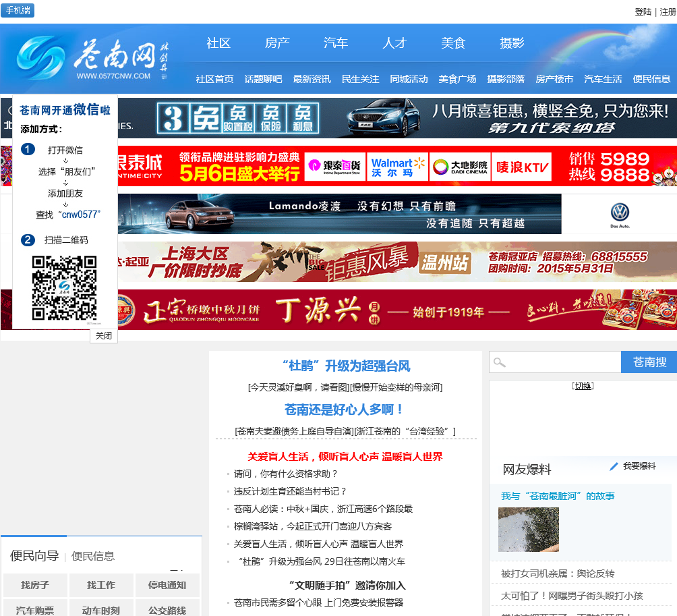Open 我与“苍南最脏河”的故事 link
This screenshot has height=616, width=677.
click(x=558, y=496)
